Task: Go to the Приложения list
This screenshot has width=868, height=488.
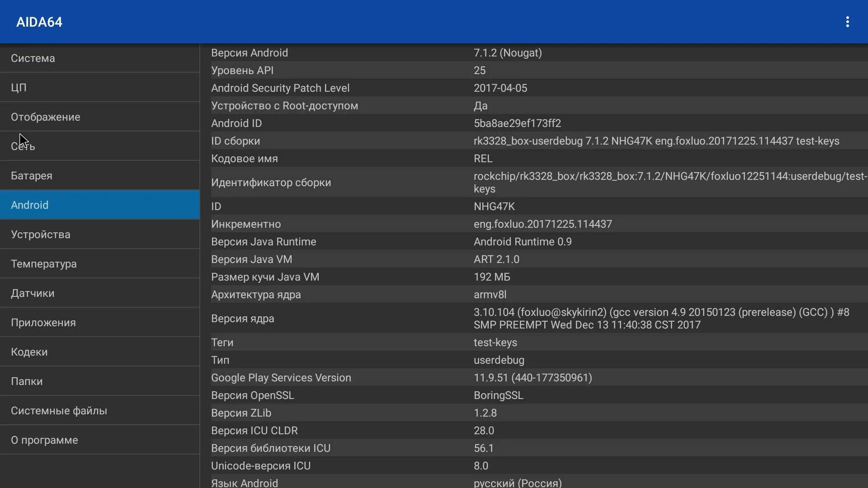Action: [99, 323]
